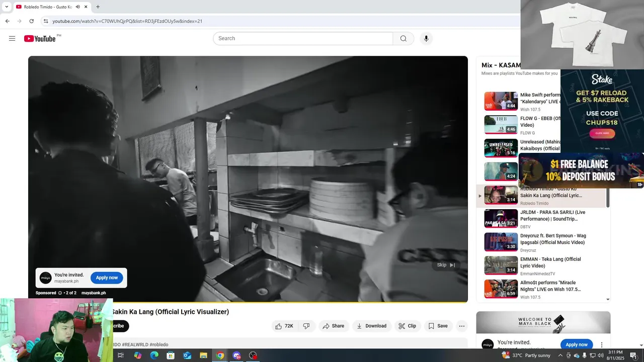644x362 pixels.
Task: Open a new browser tab
Action: 98,7
